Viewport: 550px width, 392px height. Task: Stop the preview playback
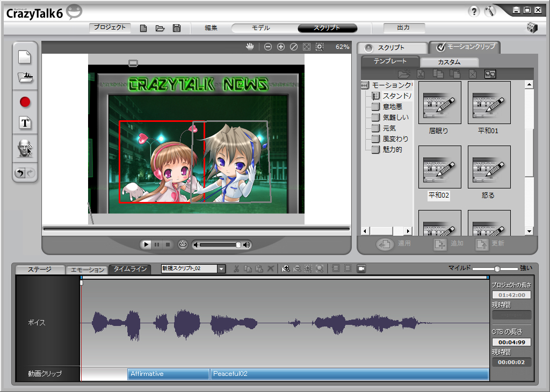point(168,244)
